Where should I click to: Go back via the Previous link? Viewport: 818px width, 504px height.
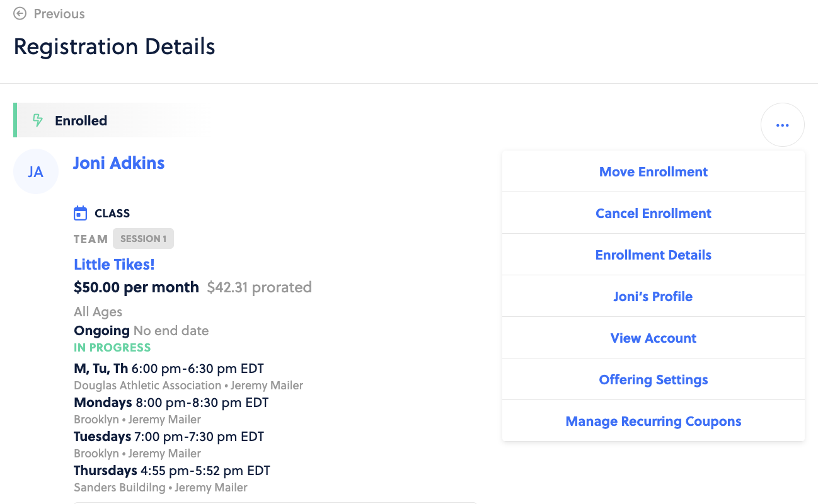point(59,13)
